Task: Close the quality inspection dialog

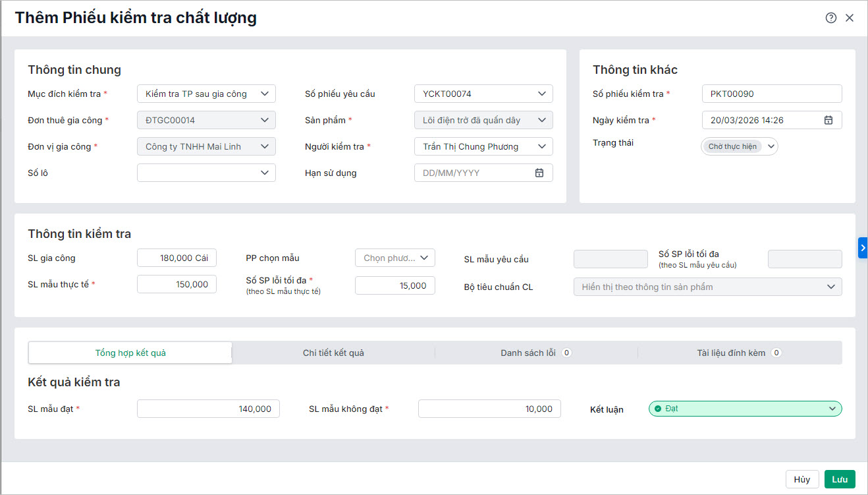Action: (850, 18)
